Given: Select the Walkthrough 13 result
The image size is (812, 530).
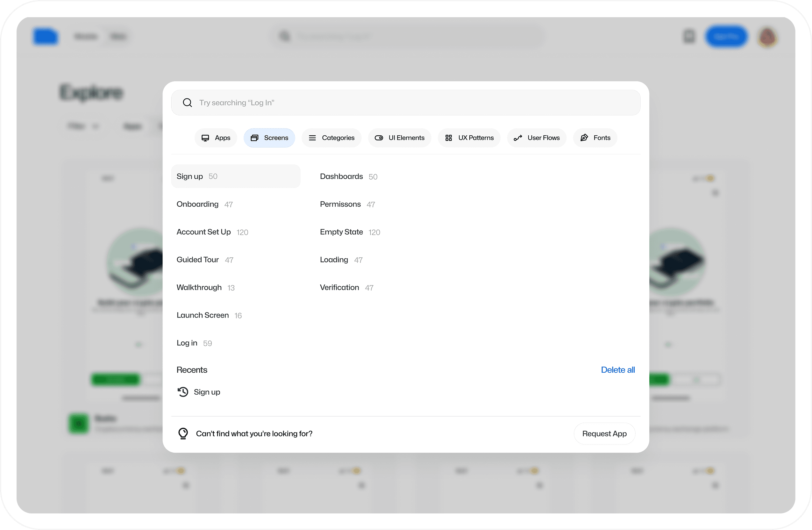Looking at the screenshot, I should (x=205, y=288).
